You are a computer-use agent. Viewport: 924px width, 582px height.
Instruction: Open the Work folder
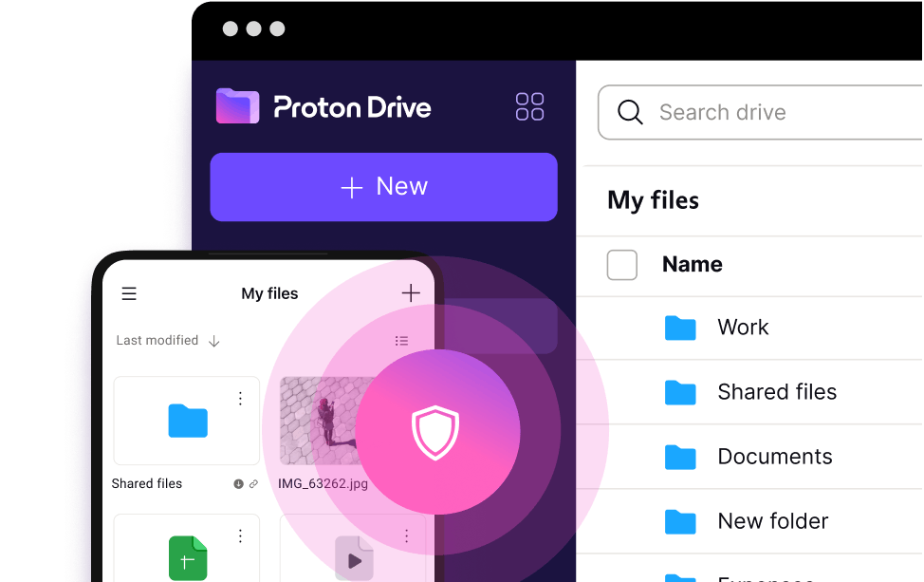[x=743, y=328]
